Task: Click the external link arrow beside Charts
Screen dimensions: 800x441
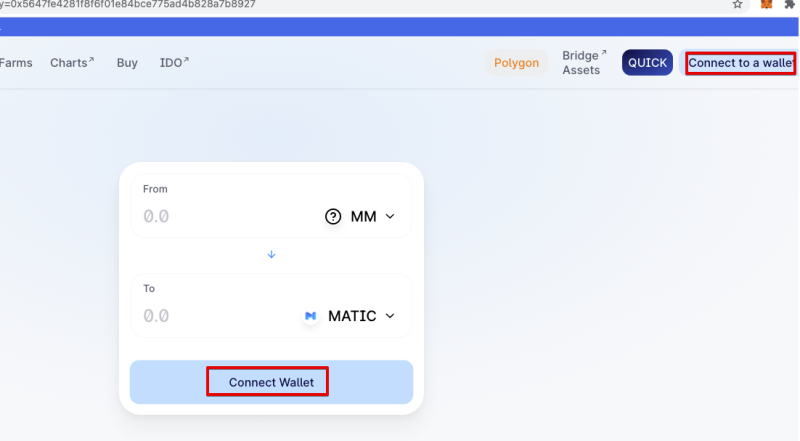Action: coord(91,60)
